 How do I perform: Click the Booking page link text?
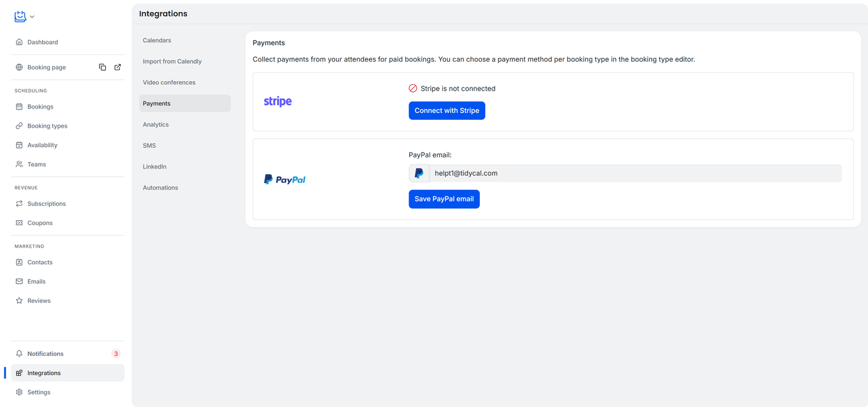[x=47, y=67]
